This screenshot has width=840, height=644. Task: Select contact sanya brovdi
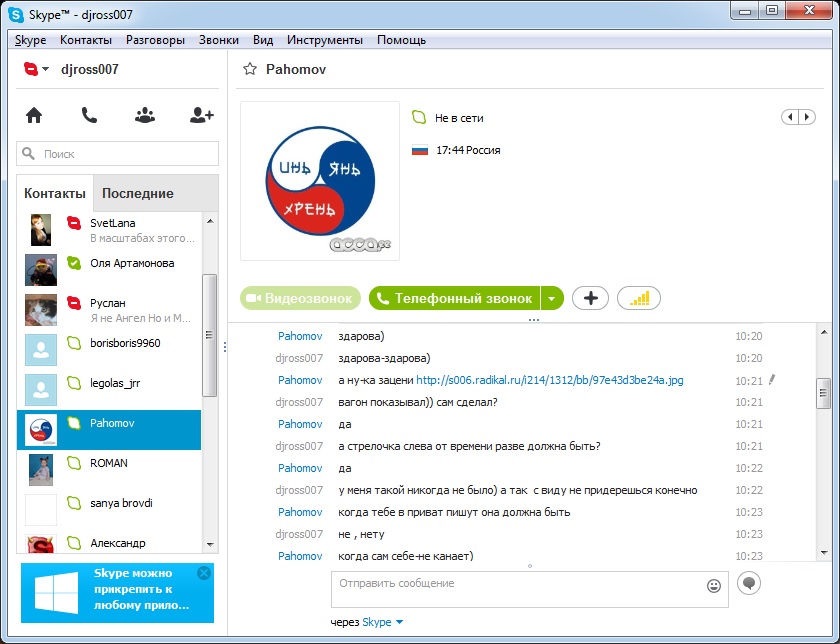pos(109,510)
